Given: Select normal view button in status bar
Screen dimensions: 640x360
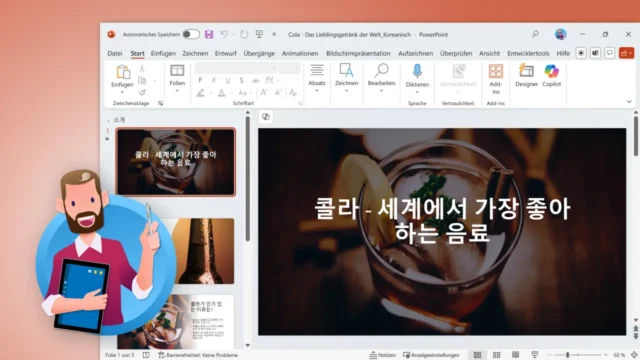Looking at the screenshot, I should pos(477,355).
